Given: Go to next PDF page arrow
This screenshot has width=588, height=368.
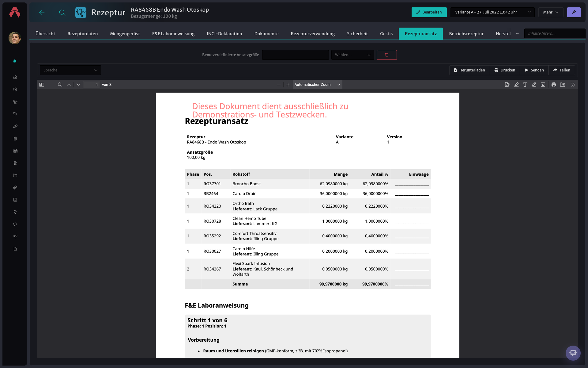Looking at the screenshot, I should click(x=78, y=85).
